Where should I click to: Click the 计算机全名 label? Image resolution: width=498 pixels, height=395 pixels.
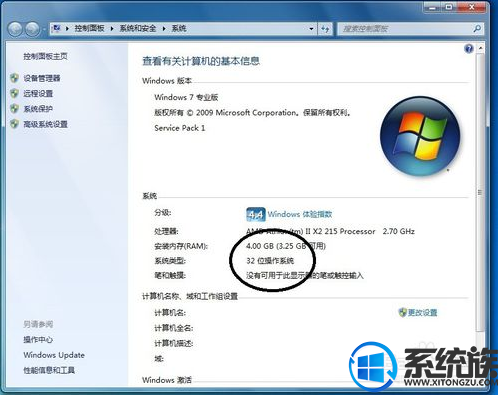(173, 328)
